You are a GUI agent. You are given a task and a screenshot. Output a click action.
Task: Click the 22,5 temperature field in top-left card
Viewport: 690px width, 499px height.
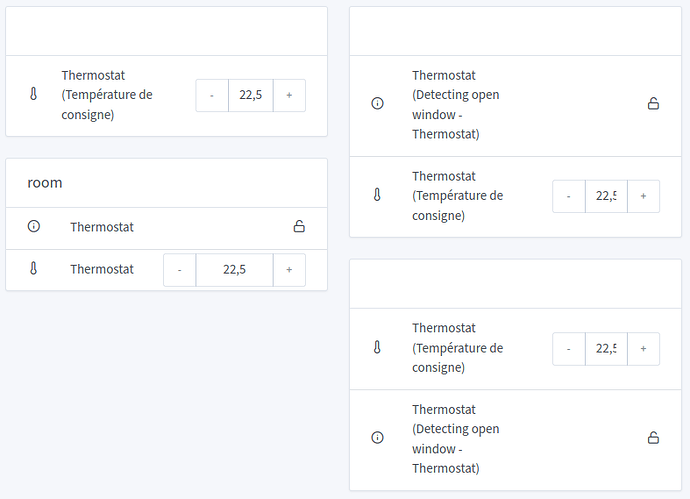(251, 95)
